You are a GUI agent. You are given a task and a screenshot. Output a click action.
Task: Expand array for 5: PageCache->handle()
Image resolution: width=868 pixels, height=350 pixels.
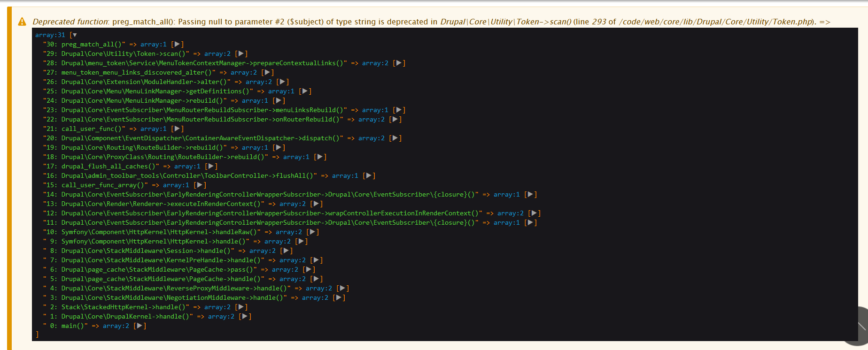click(316, 279)
